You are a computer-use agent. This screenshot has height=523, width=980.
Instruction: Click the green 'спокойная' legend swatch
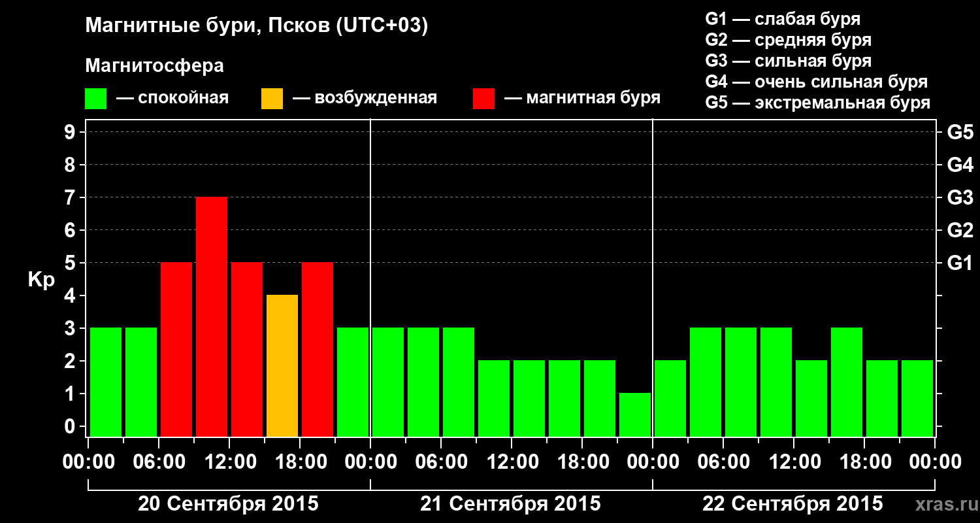pyautogui.click(x=96, y=99)
